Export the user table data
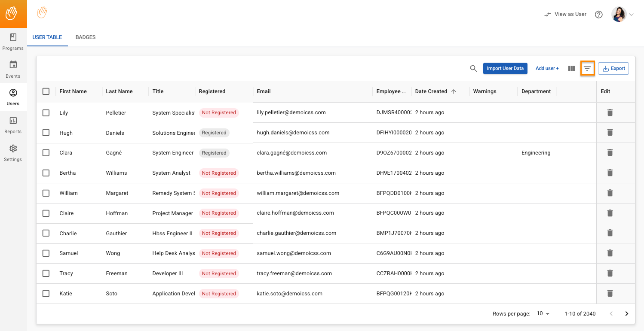This screenshot has height=331, width=644. click(613, 68)
